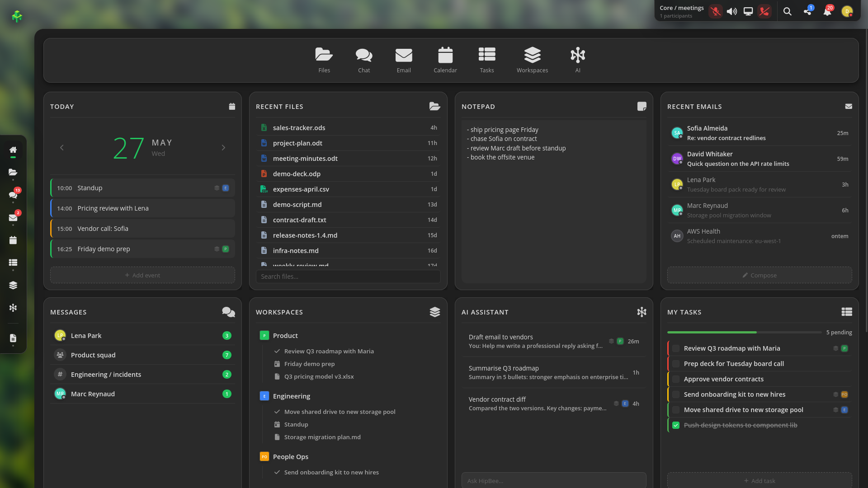The width and height of the screenshot is (868, 488).
Task: Open demo-deck.odp file
Action: (348, 174)
